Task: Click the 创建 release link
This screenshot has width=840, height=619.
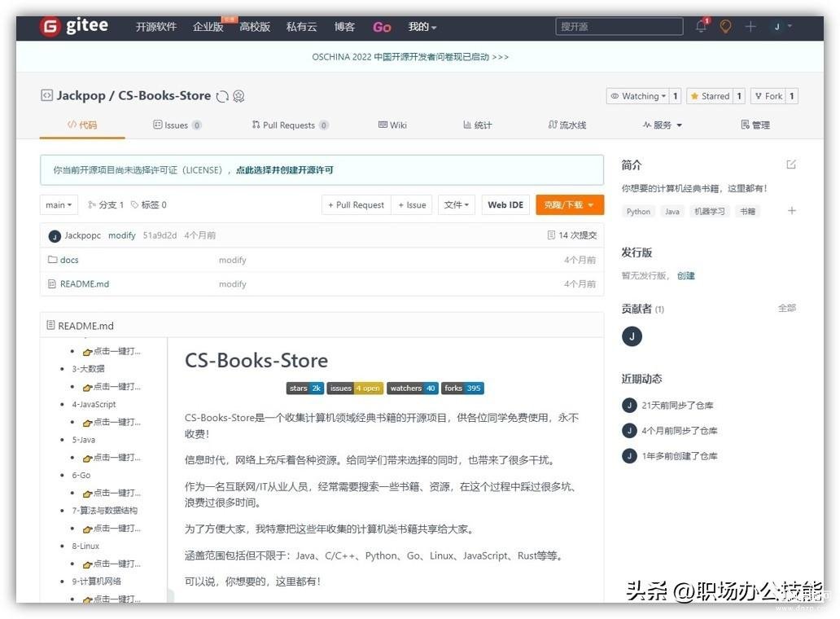Action: tap(685, 275)
